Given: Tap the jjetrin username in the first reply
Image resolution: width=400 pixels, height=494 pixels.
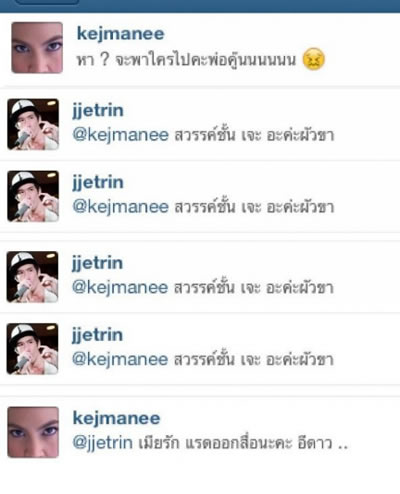Looking at the screenshot, I should [98, 111].
